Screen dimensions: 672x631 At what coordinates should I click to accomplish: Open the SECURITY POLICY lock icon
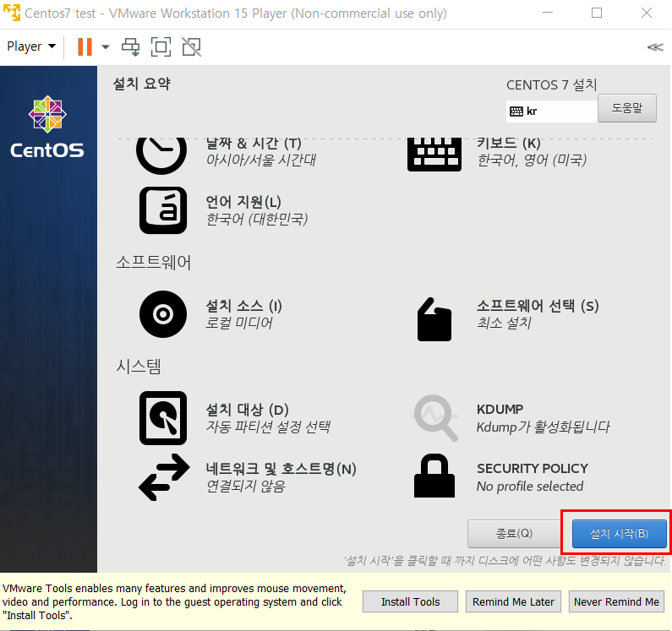coord(434,476)
